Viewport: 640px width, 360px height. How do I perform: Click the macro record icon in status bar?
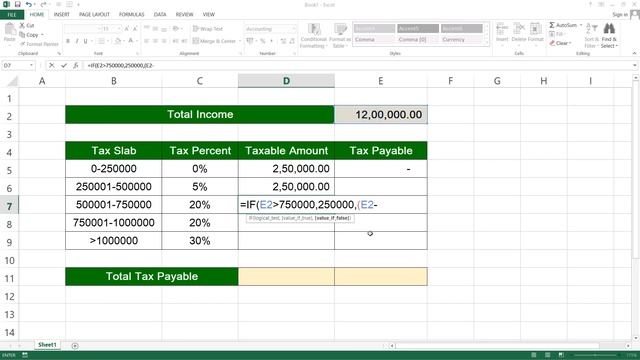(25, 356)
